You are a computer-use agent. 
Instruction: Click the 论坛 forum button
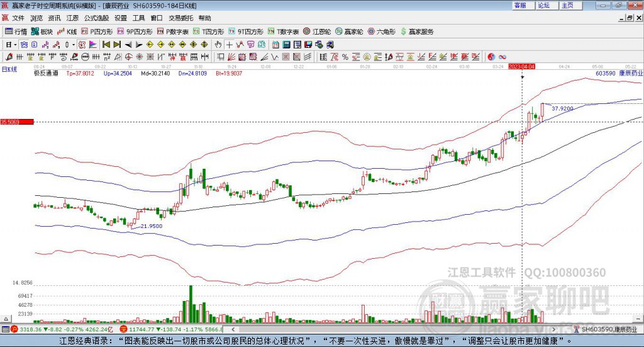(547, 5)
